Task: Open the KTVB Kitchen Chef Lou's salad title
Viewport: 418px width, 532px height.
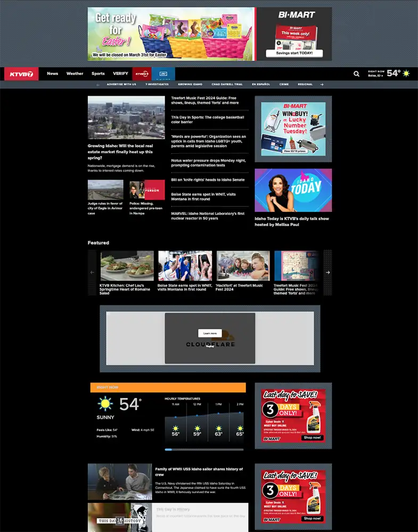Action: tap(125, 289)
